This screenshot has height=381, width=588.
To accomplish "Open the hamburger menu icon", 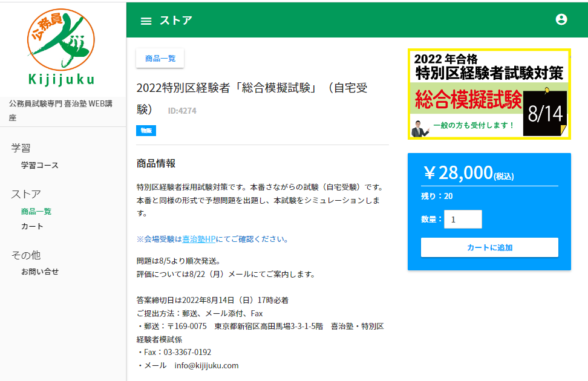I will tap(146, 21).
